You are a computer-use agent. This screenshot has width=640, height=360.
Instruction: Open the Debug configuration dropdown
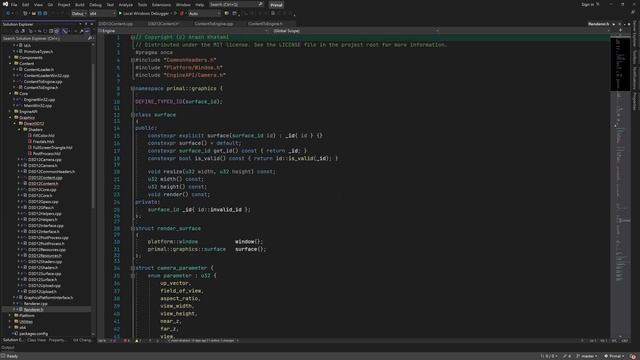tap(79, 13)
